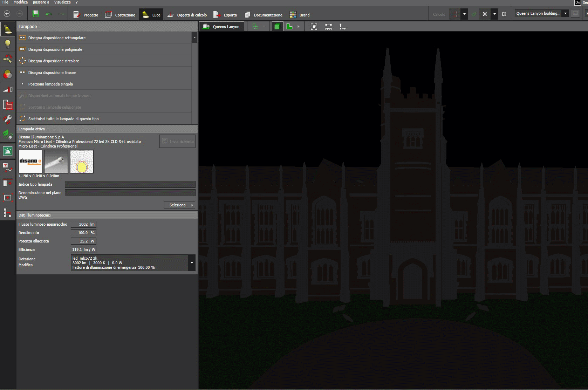Open the color filters tool
This screenshot has height=390, width=588.
(x=8, y=74)
